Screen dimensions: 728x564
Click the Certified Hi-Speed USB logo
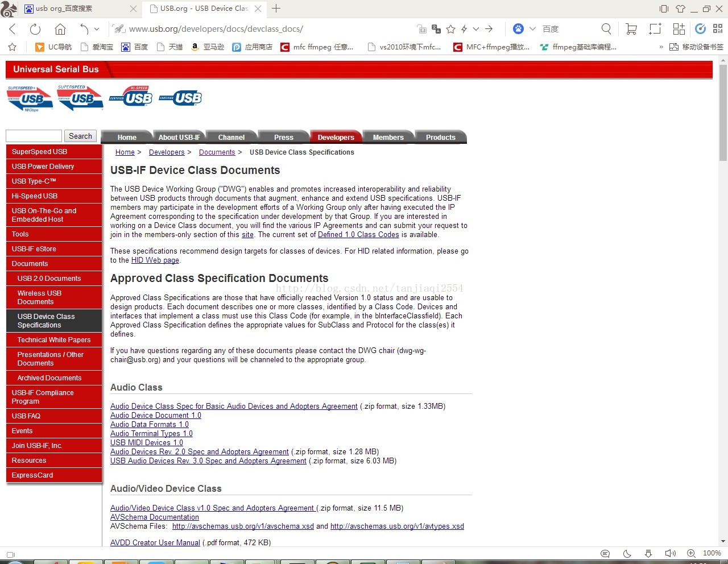click(x=131, y=97)
